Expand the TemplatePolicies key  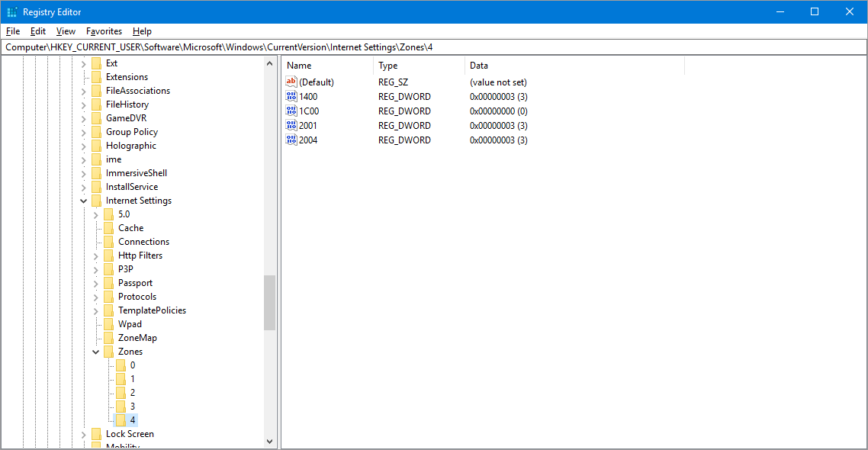click(96, 311)
